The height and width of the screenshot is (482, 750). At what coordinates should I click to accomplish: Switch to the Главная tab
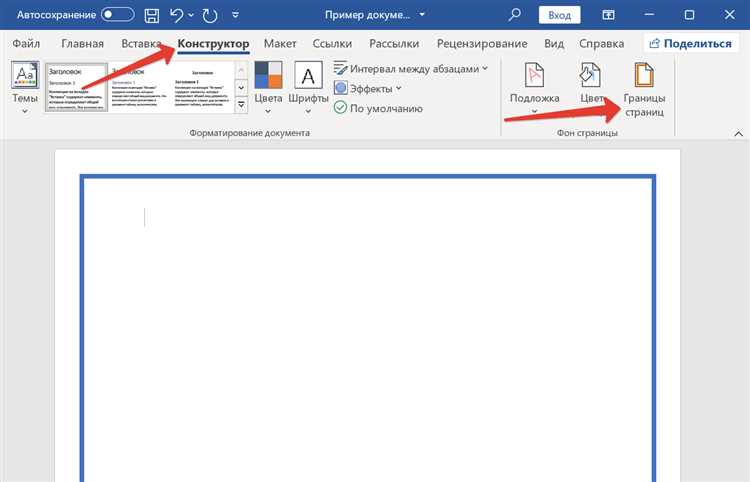[x=82, y=44]
